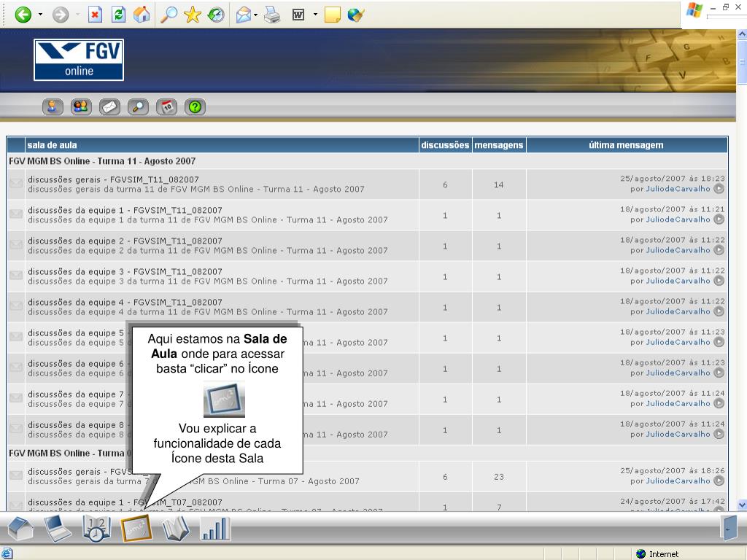Click JuliodeCarvalho link in 25/agosto 18:23 row
747x560 pixels.
678,189
